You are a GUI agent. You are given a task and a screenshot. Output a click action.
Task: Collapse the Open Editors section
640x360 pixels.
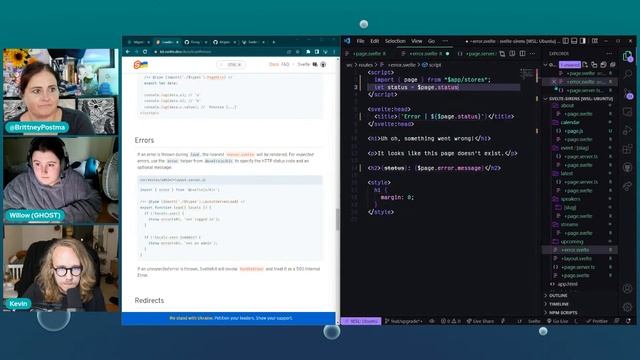pyautogui.click(x=546, y=65)
